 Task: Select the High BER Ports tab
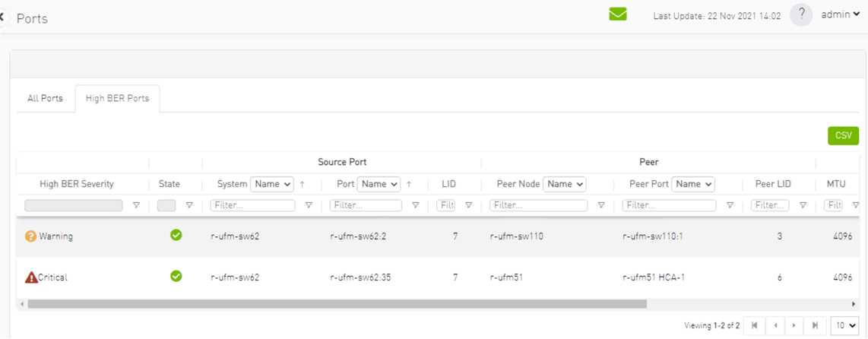[117, 99]
